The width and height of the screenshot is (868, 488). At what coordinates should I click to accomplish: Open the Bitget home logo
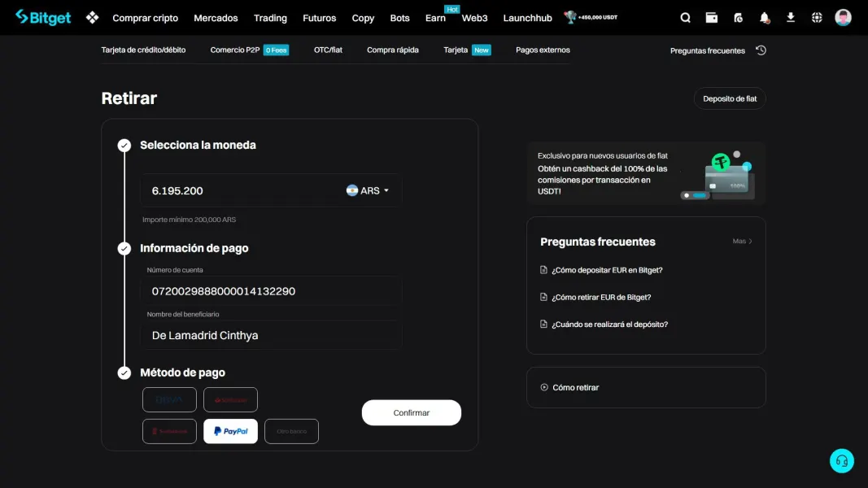(x=43, y=18)
